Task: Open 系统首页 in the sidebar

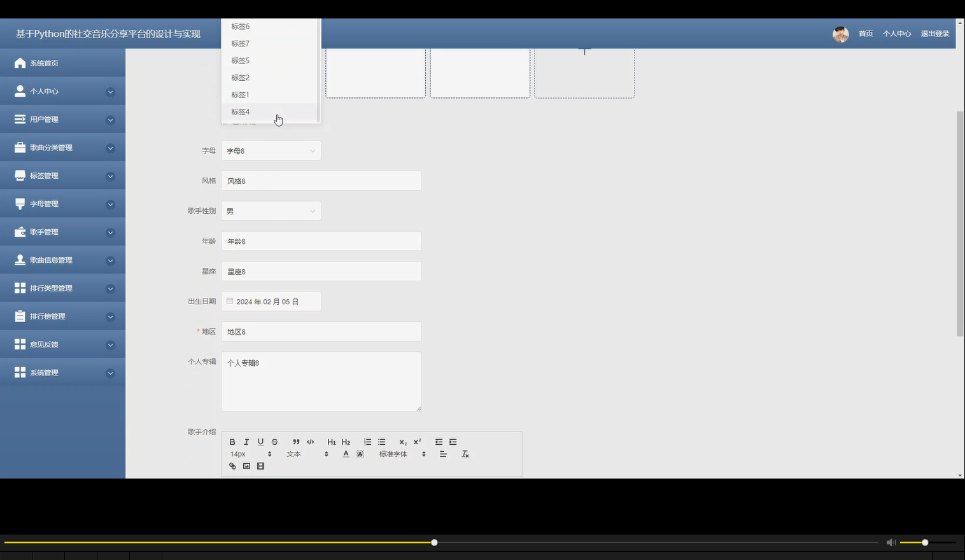Action: (62, 63)
